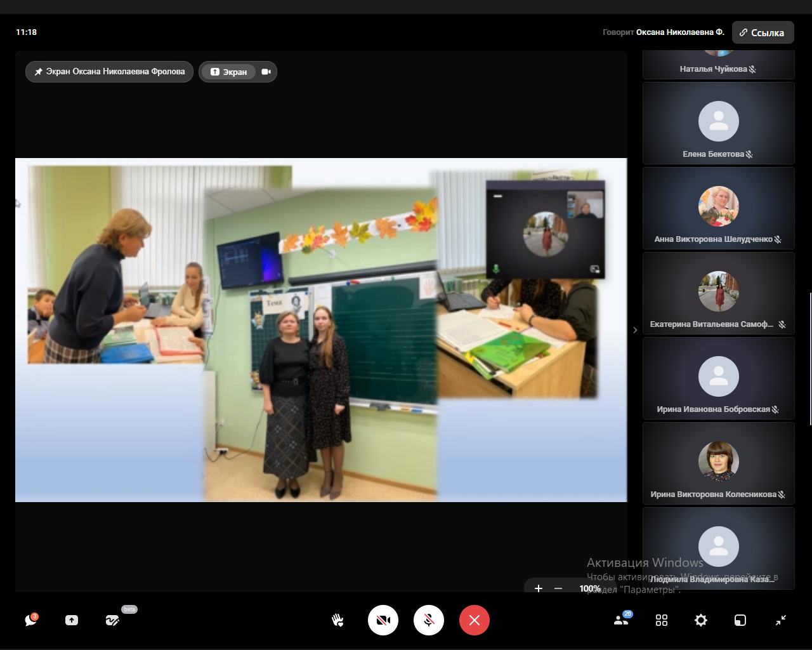This screenshot has height=650, width=812.
Task: Copy the meeting link via Ссылка
Action: coord(763,32)
